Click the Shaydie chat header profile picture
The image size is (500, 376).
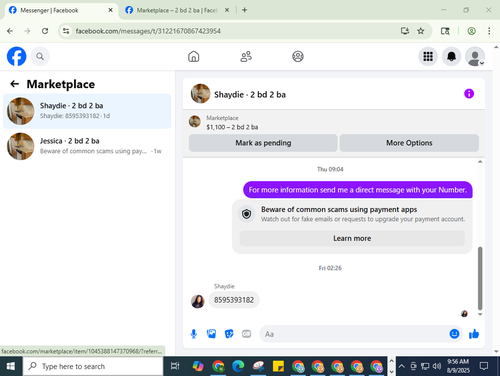(x=200, y=94)
